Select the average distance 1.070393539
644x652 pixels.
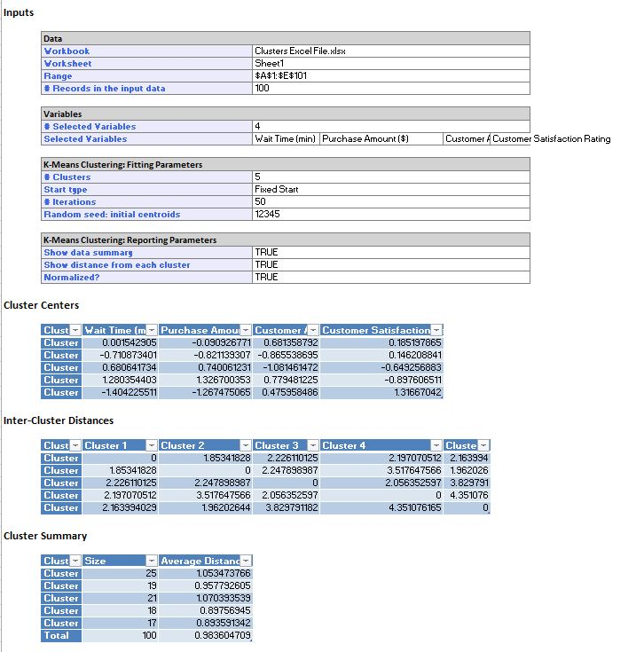point(206,599)
